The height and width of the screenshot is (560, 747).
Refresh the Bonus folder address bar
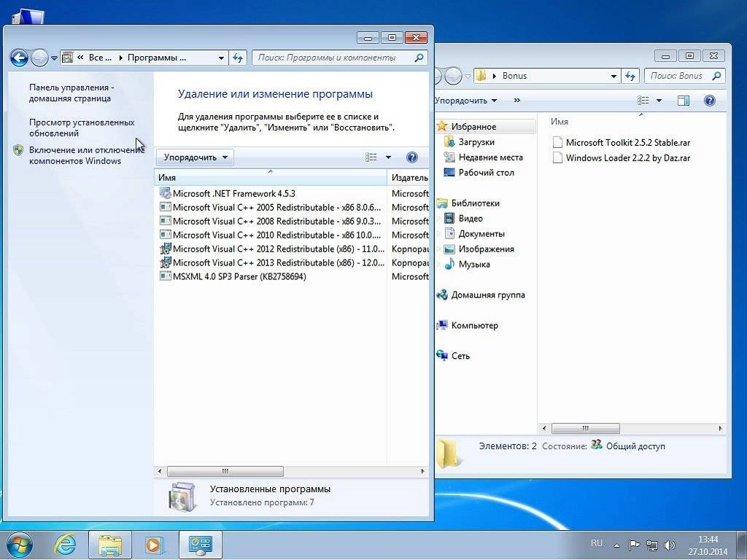tap(630, 76)
